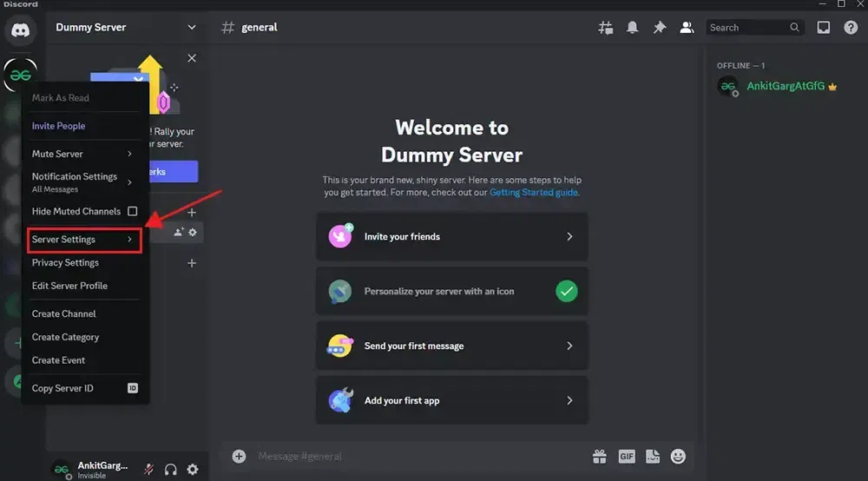Viewport: 868px width, 481px height.
Task: Click the Copy Server ID badge icon
Action: tap(133, 388)
